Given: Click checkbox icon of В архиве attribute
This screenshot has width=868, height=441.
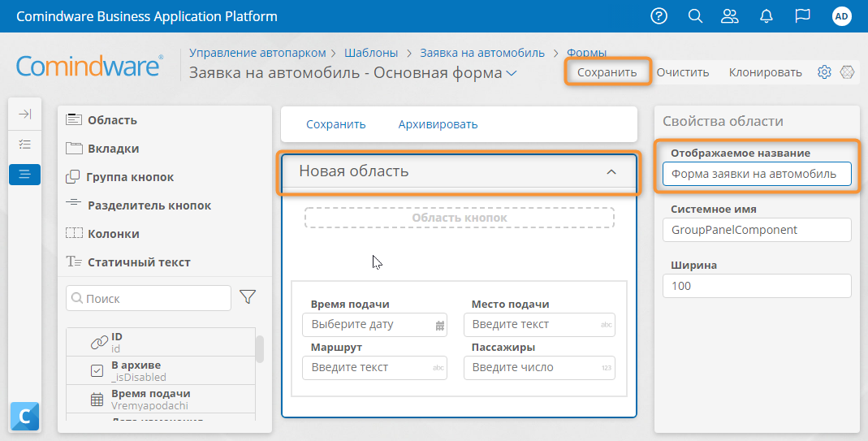Looking at the screenshot, I should tap(97, 370).
